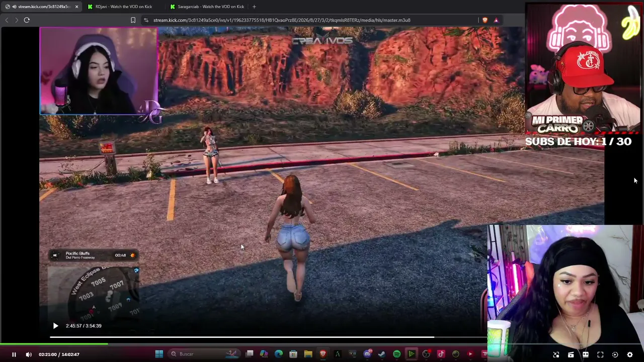644x362 pixels.
Task: Enter fullscreen in the outer player
Action: pos(600,354)
